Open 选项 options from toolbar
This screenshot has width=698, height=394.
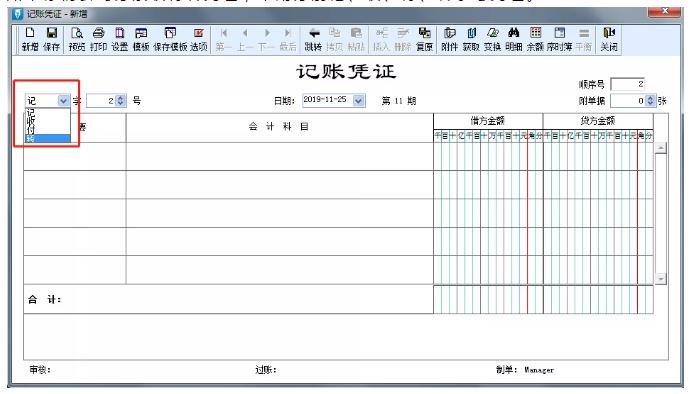[199, 39]
